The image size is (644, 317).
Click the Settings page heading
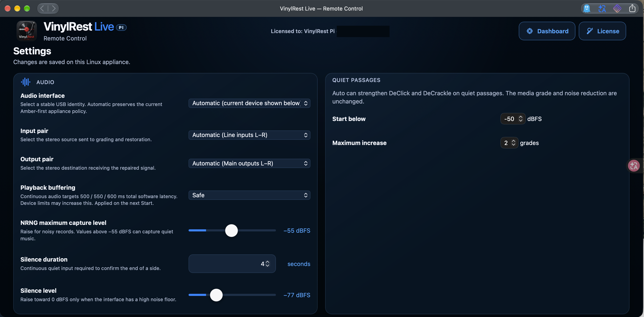tap(32, 51)
